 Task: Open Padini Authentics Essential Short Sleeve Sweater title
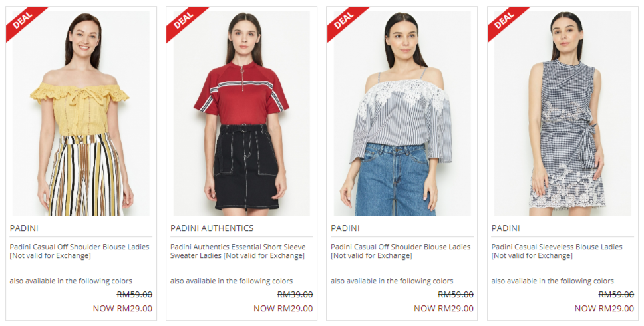[238, 251]
